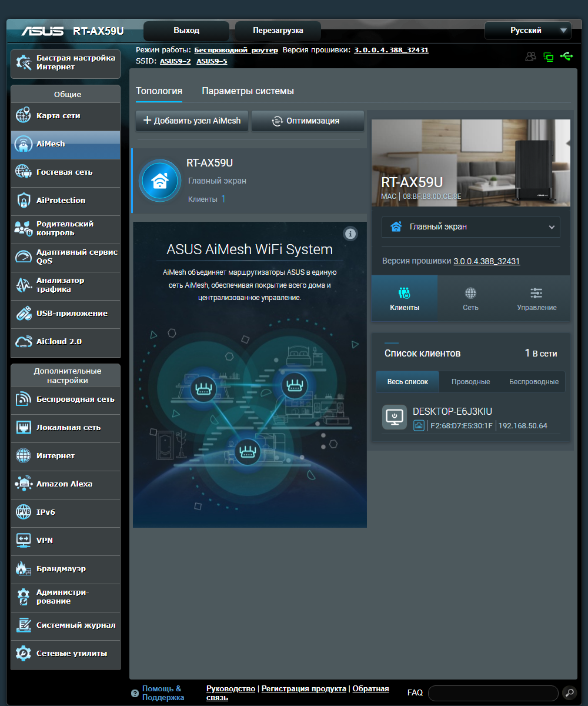The height and width of the screenshot is (706, 588).
Task: Click the DESKTOP-E6J3KIU device icon
Action: click(x=395, y=417)
